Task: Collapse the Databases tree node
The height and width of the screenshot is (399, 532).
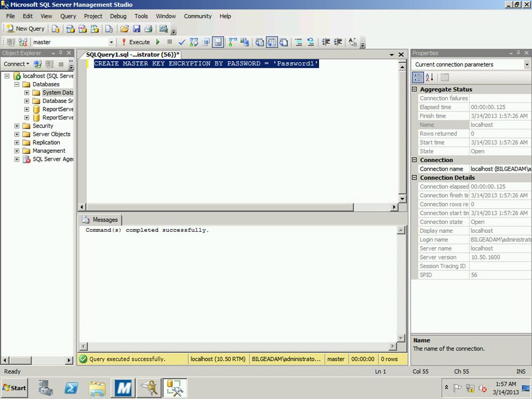Action: (x=17, y=84)
